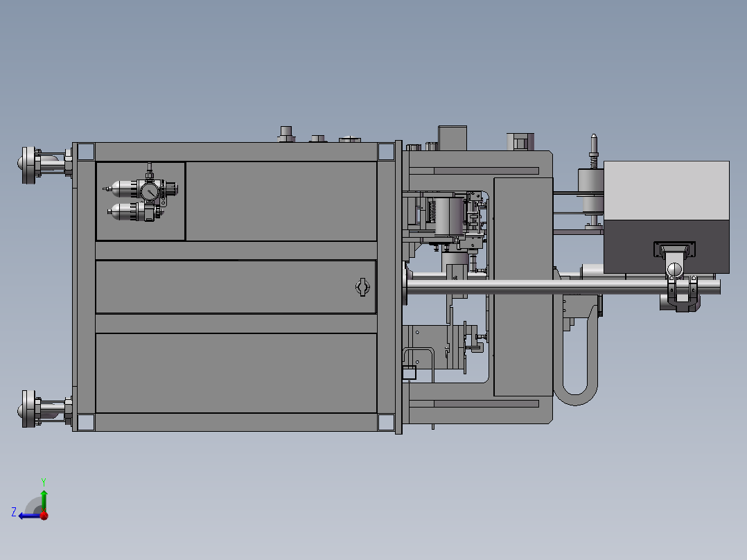Viewport: 747px width, 560px height.
Task: Select the lower-left caster foot assembly
Action: click(45, 409)
